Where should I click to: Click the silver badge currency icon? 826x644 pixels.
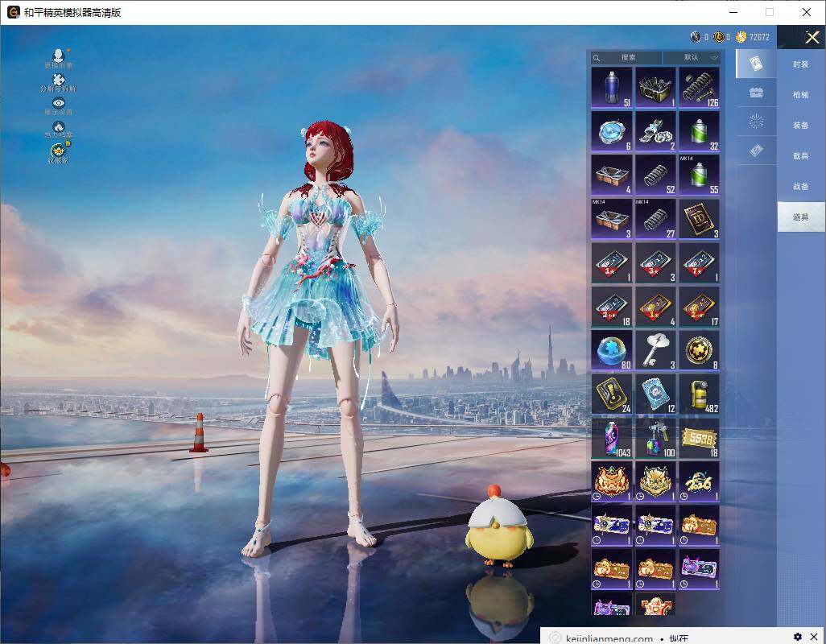click(696, 37)
